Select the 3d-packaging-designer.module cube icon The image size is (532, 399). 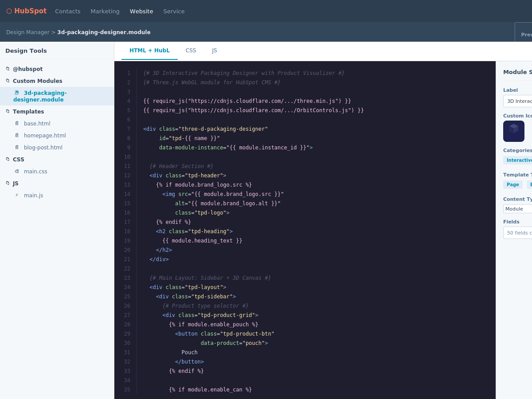pos(16,93)
